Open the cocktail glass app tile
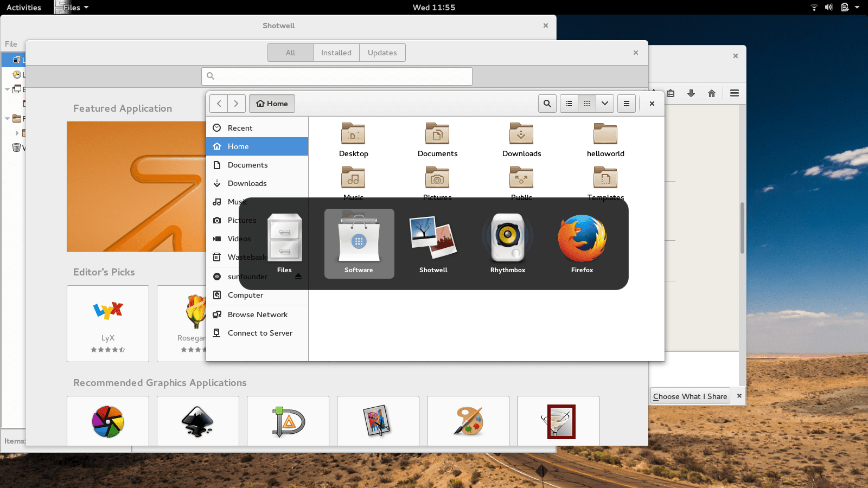Image resolution: width=868 pixels, height=488 pixels. [558, 421]
